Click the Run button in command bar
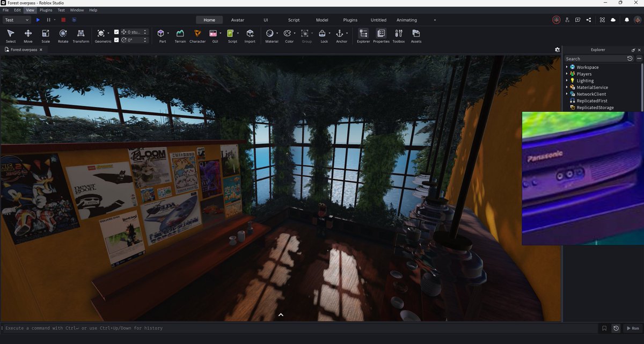 [632, 328]
